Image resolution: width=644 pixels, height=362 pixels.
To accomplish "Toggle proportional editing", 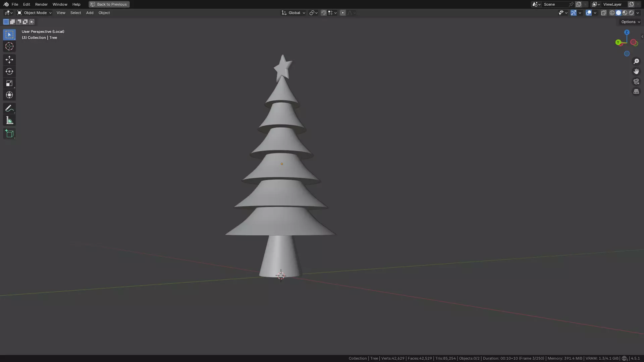I will (x=342, y=13).
